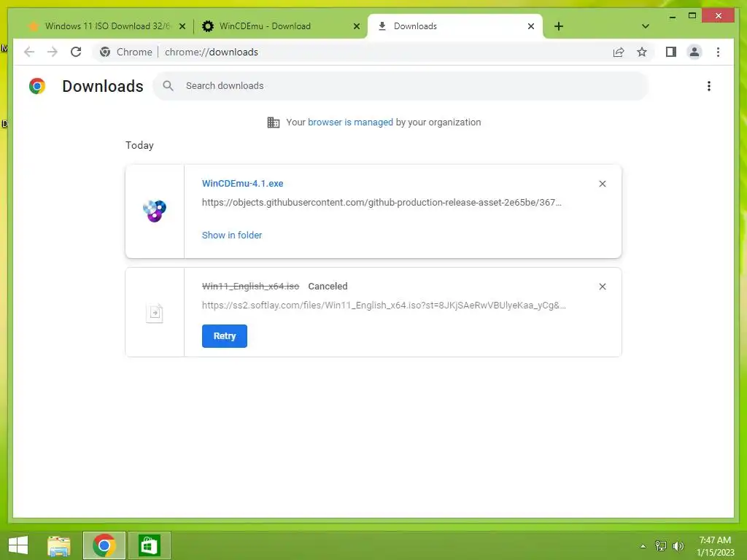Click the search magnifier icon
The image size is (747, 560).
click(168, 86)
